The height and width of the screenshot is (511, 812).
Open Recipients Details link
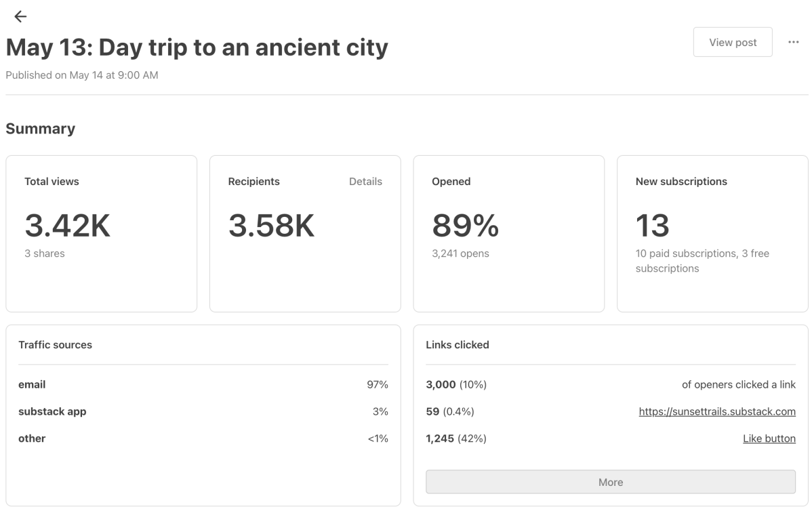click(x=365, y=182)
